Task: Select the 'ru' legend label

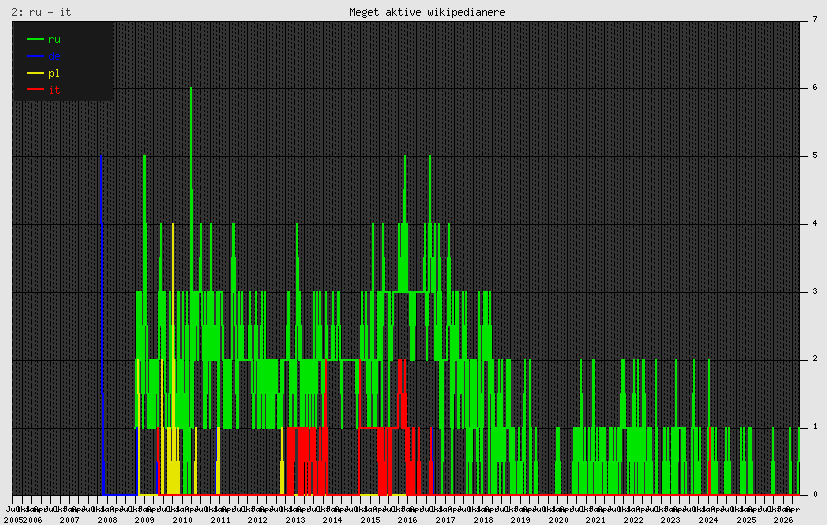Action: coord(54,39)
